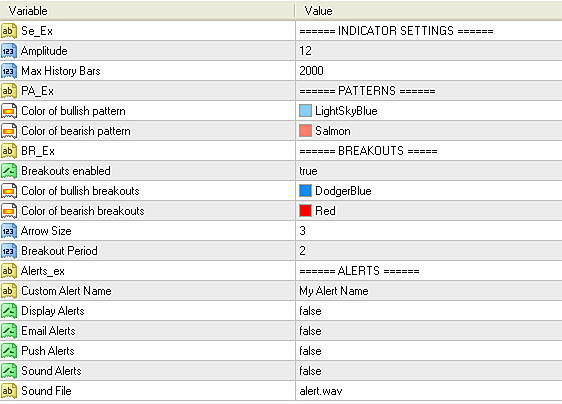The image size is (562, 404).
Task: Click the color-type icon beside Color of bearish breakouts
Action: [9, 211]
